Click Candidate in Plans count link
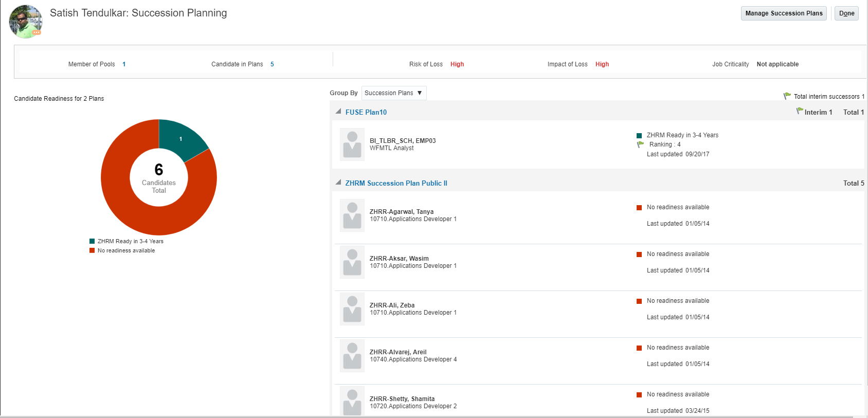The height and width of the screenshot is (418, 868). (x=272, y=64)
